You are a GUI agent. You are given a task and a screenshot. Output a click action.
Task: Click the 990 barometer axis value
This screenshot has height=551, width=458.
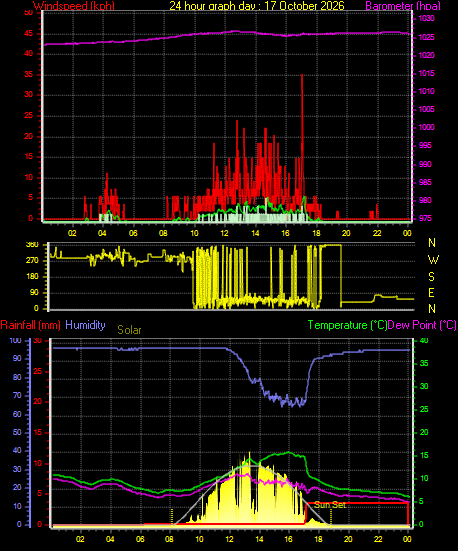(425, 164)
